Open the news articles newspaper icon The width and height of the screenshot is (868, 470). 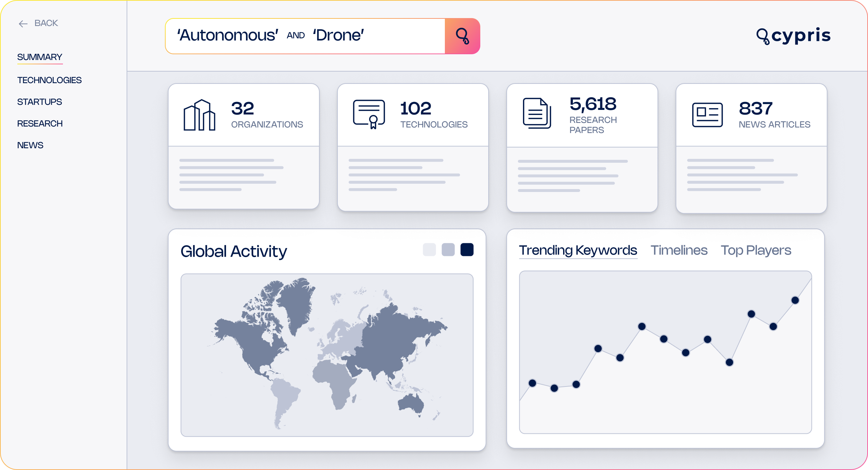coord(707,115)
